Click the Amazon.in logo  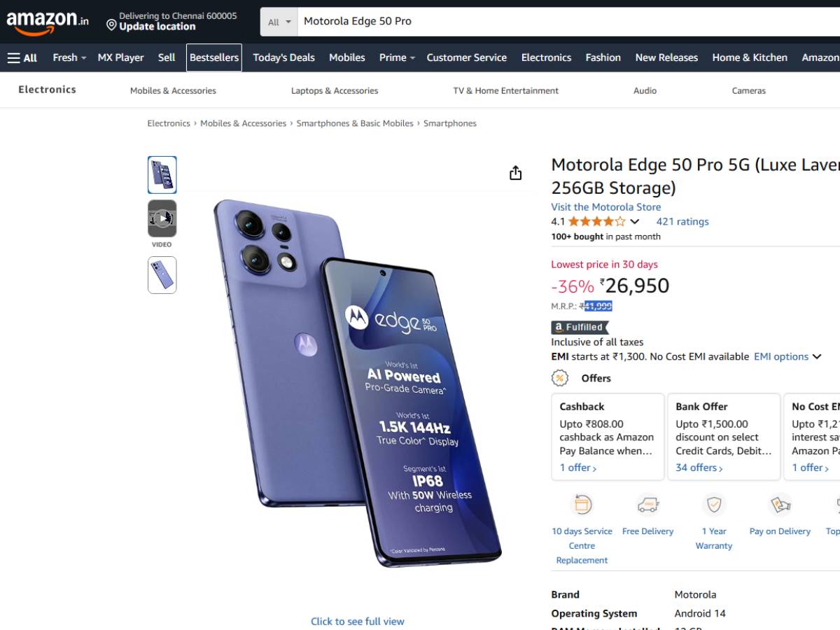point(48,22)
